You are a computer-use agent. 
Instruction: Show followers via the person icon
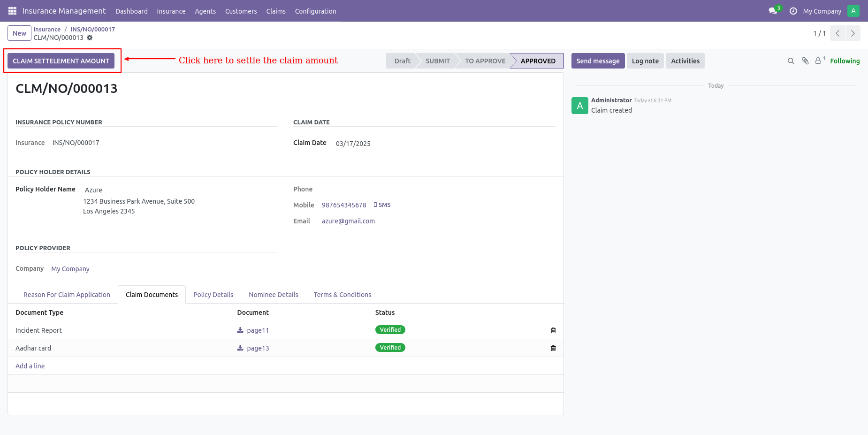point(819,61)
